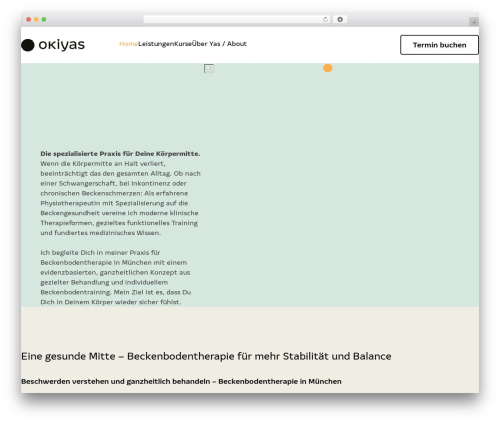Click the Termin buchen button
Image resolution: width=500 pixels, height=423 pixels.
pos(439,45)
